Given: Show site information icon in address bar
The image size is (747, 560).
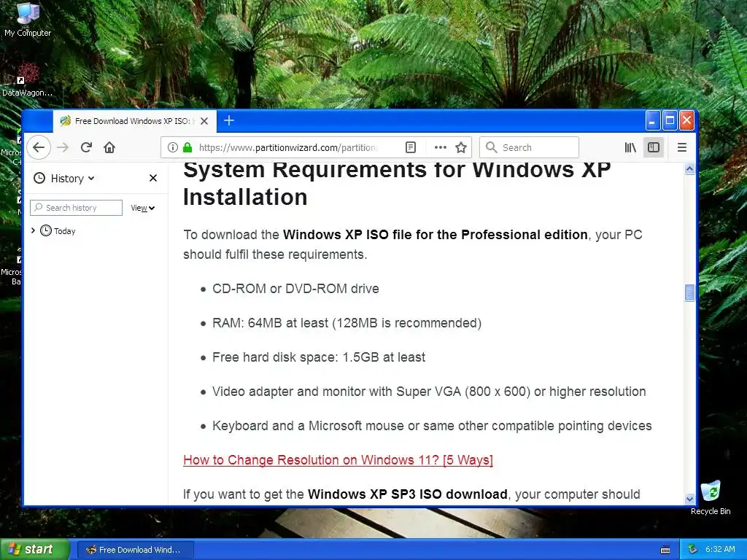Looking at the screenshot, I should (x=173, y=147).
